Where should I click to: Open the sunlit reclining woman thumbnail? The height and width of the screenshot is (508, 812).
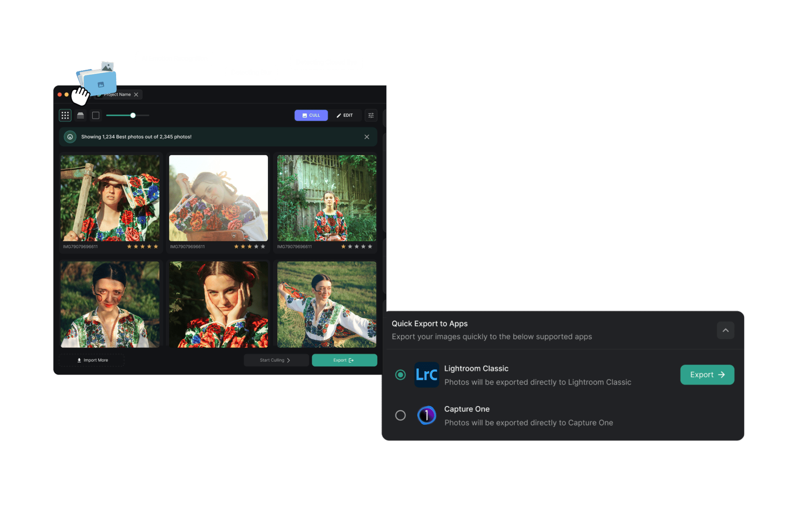point(218,198)
